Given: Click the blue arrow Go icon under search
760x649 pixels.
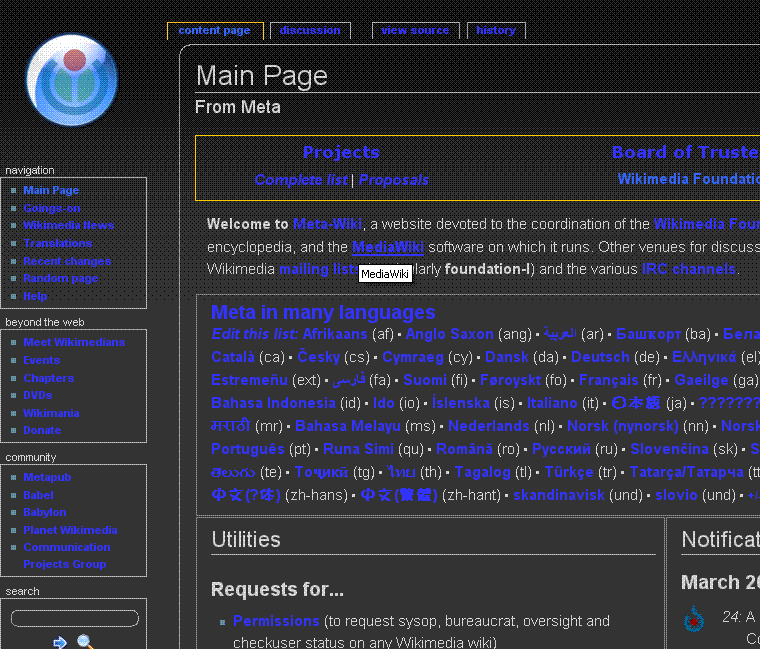Looking at the screenshot, I should (x=60, y=642).
